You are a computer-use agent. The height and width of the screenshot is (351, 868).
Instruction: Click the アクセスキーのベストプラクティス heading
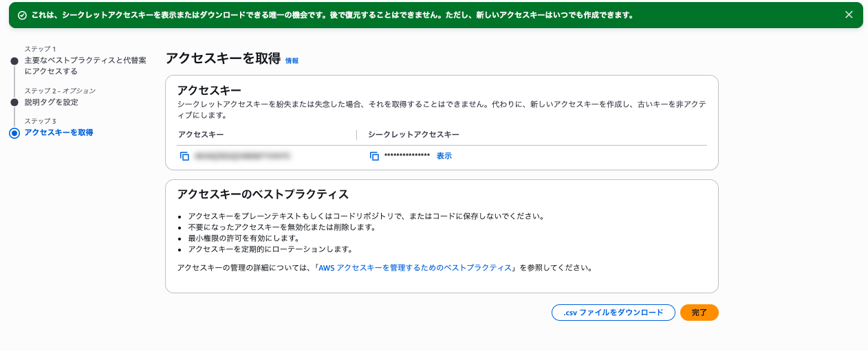tap(263, 194)
